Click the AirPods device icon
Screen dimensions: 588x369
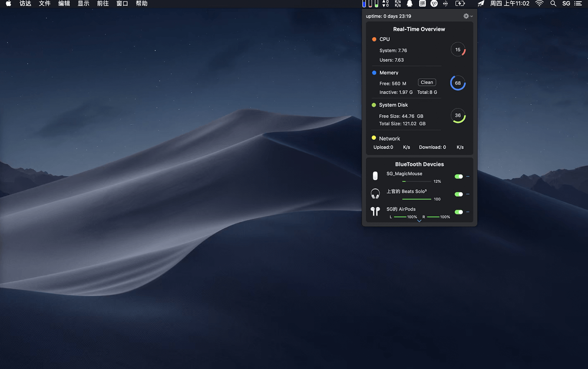pyautogui.click(x=375, y=211)
